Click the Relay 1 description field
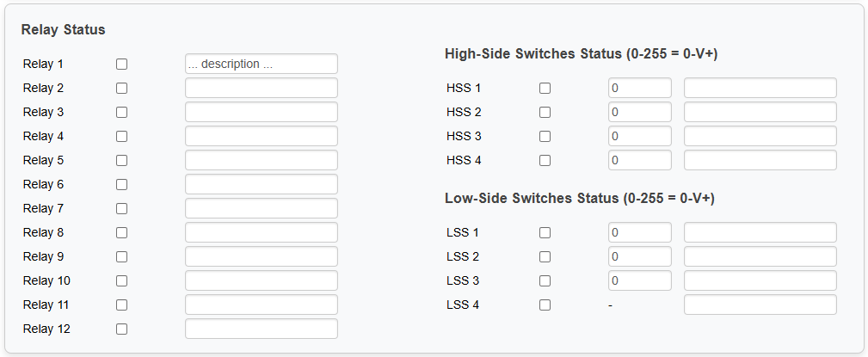Image resolution: width=868 pixels, height=357 pixels. click(x=261, y=64)
